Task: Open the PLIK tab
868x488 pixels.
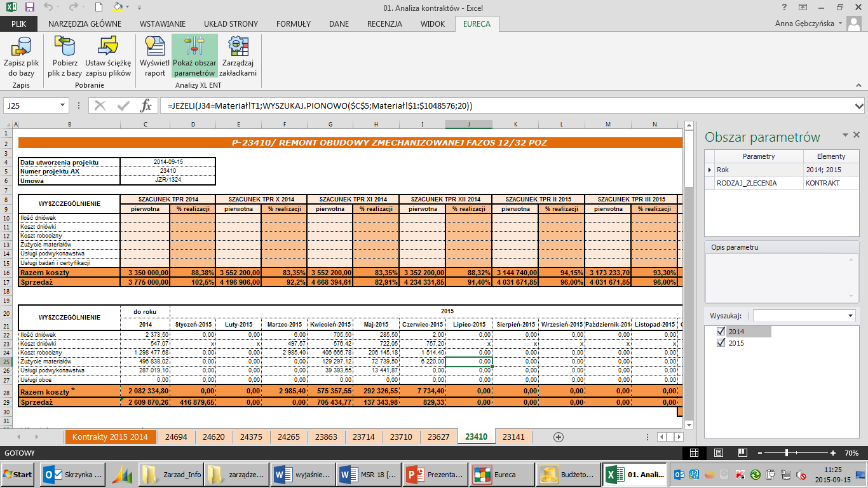Action: [18, 24]
